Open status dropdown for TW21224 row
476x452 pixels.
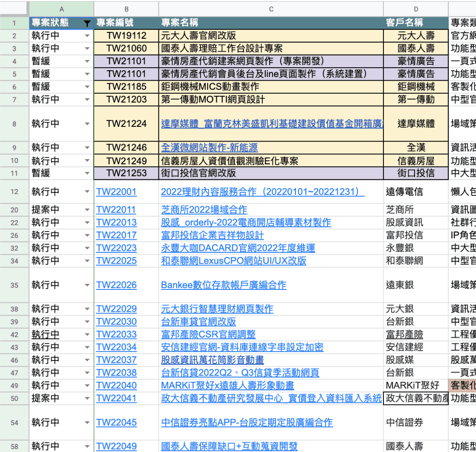pos(87,124)
